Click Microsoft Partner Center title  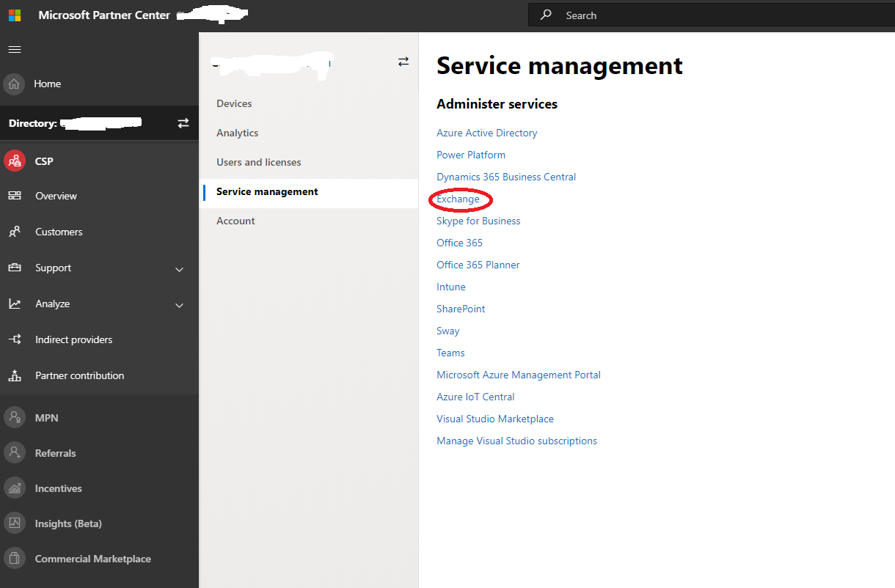(x=104, y=15)
